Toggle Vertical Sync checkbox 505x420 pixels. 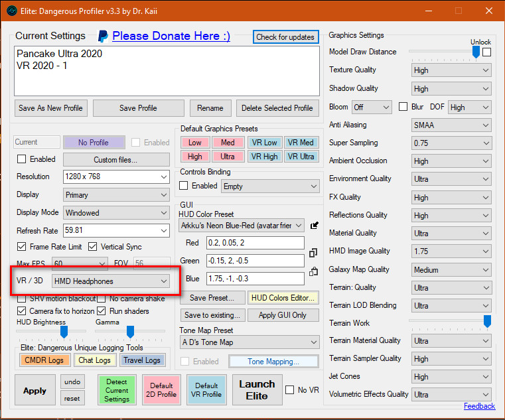coord(92,247)
